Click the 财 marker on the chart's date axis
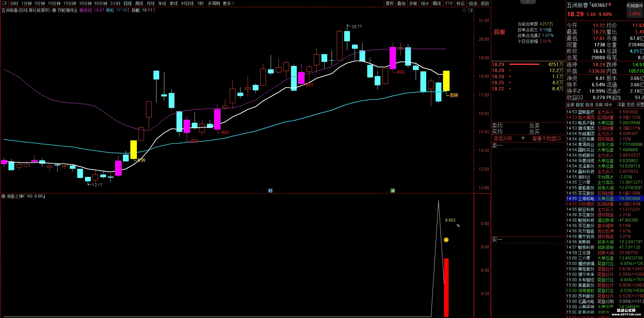Image resolution: width=644 pixels, height=318 pixels. (270, 191)
